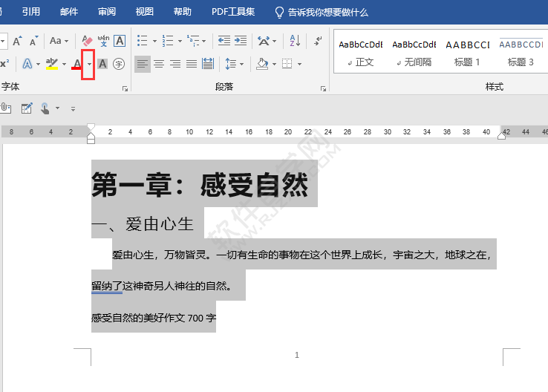This screenshot has height=392, width=548.
Task: Align the paragraph to the left
Action: coord(143,64)
